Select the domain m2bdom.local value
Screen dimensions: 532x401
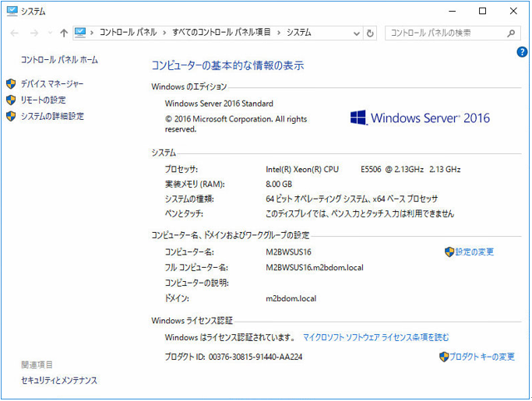coord(291,298)
